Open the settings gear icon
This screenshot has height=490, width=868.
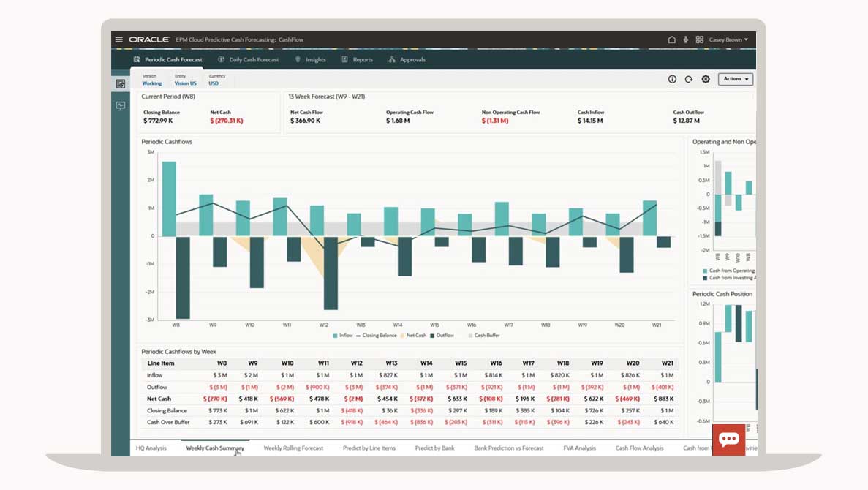click(x=706, y=79)
